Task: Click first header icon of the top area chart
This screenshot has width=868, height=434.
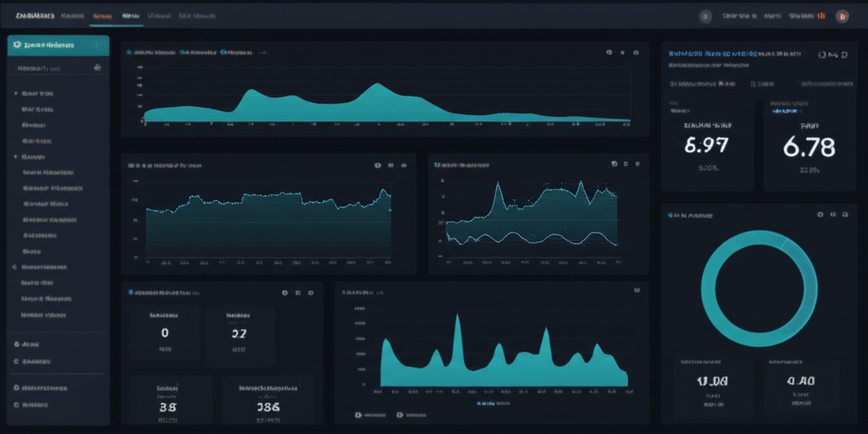Action: point(609,53)
